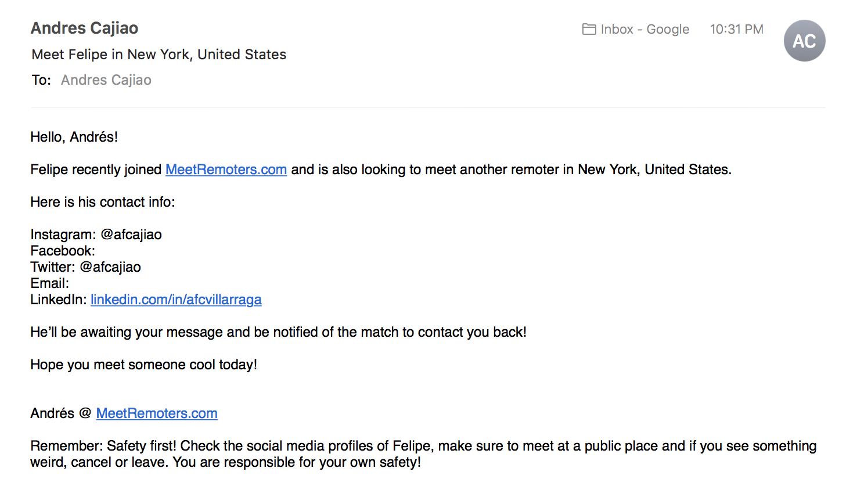Open the linkedin.com/in/afcvillarraga link
The image size is (857, 504).
176,300
